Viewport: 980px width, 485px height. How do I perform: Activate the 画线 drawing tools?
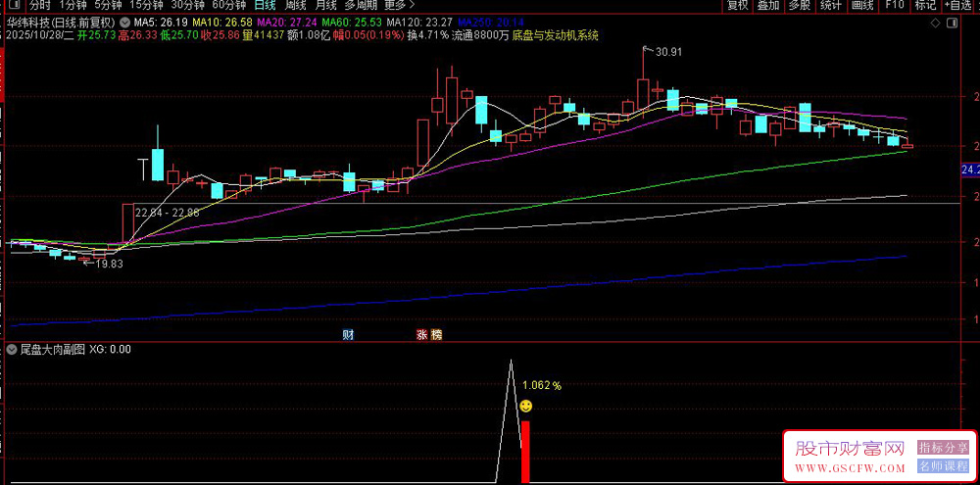(x=861, y=5)
